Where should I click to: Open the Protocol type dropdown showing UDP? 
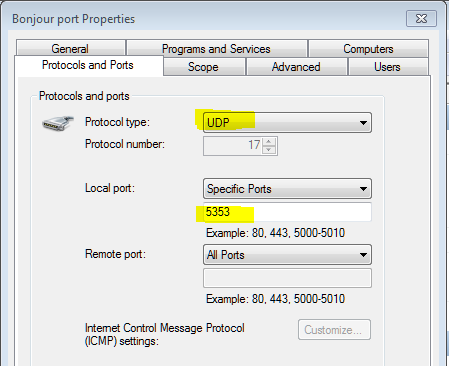[287, 123]
